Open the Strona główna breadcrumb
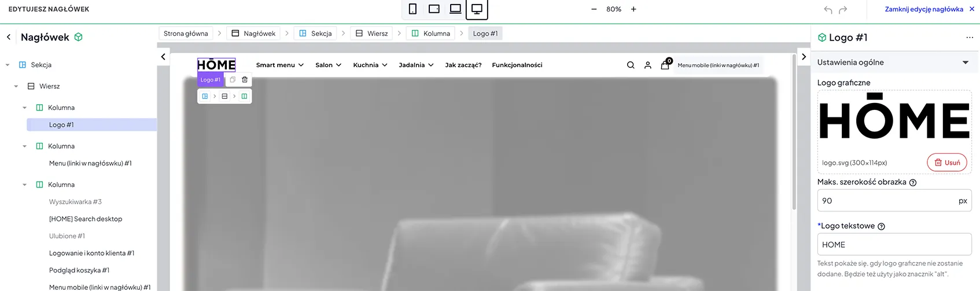980x291 pixels. click(186, 34)
